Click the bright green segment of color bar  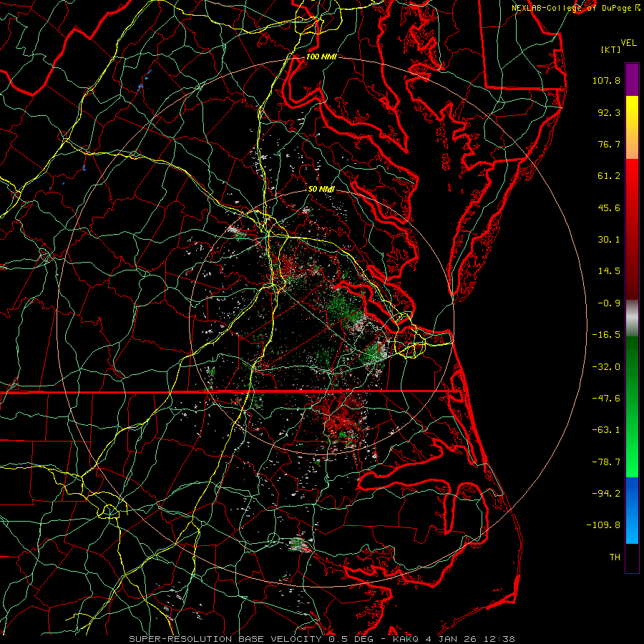tap(632, 406)
